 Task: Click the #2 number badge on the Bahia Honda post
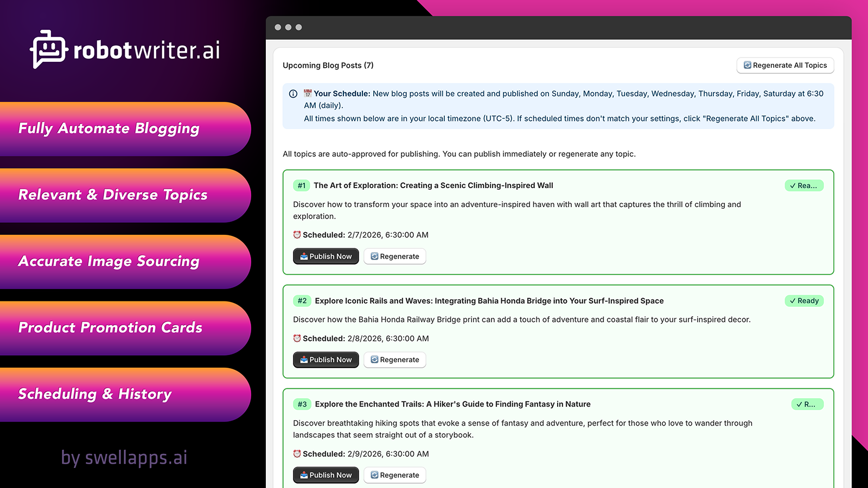click(302, 300)
